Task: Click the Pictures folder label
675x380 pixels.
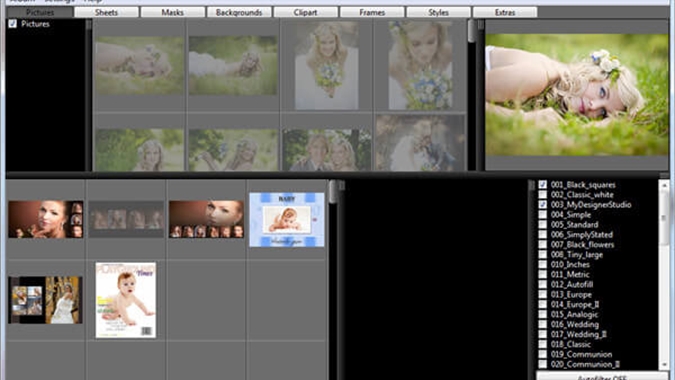Action: coord(35,24)
